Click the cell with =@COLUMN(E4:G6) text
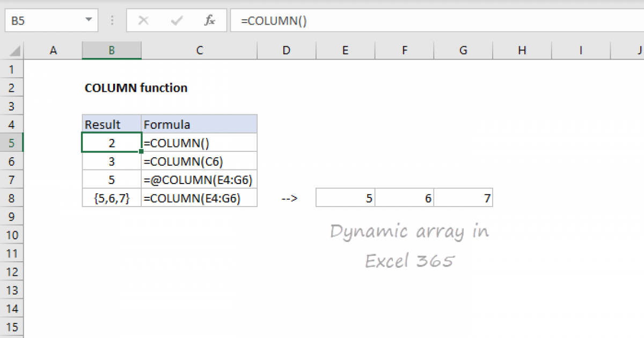The width and height of the screenshot is (644, 338). pos(199,180)
